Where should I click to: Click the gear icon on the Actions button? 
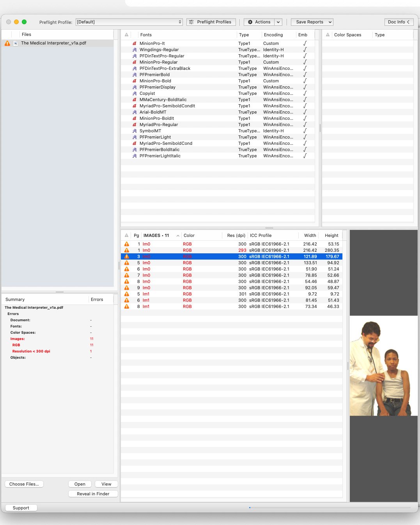[x=250, y=22]
